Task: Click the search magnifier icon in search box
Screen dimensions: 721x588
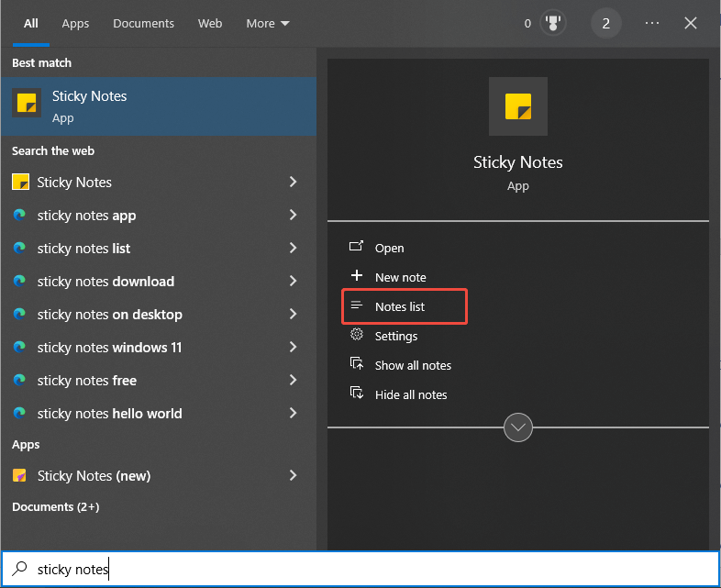Action: (x=20, y=570)
